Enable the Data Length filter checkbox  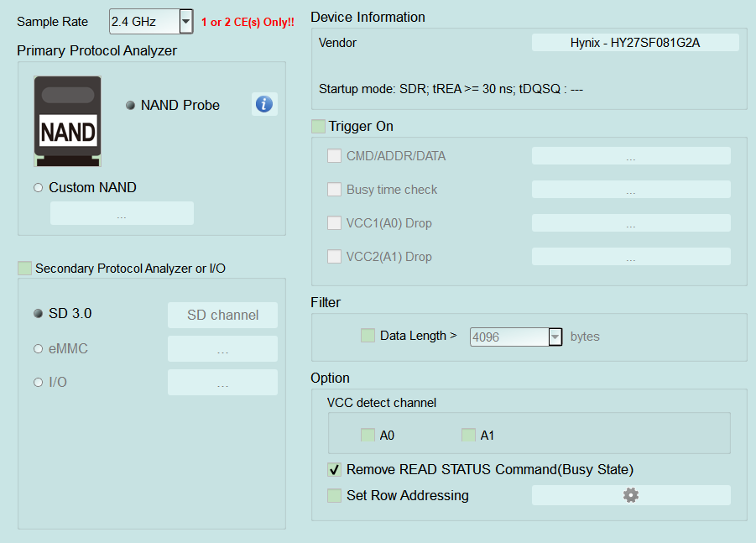[368, 336]
